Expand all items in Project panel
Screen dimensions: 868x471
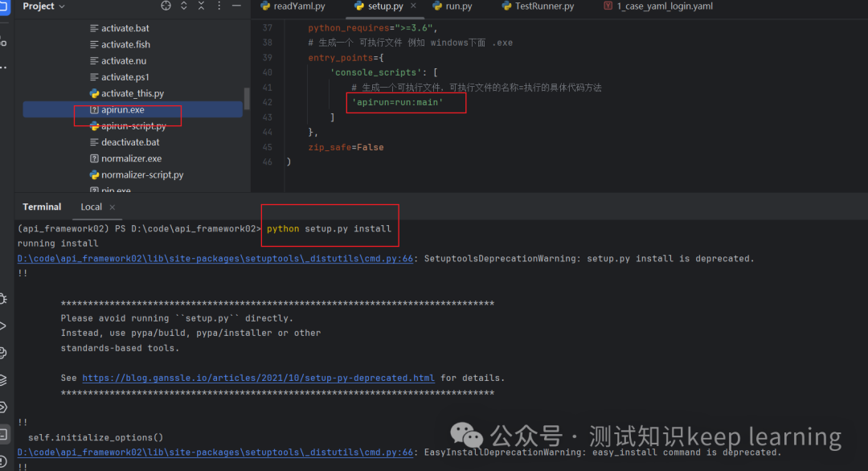coord(184,6)
